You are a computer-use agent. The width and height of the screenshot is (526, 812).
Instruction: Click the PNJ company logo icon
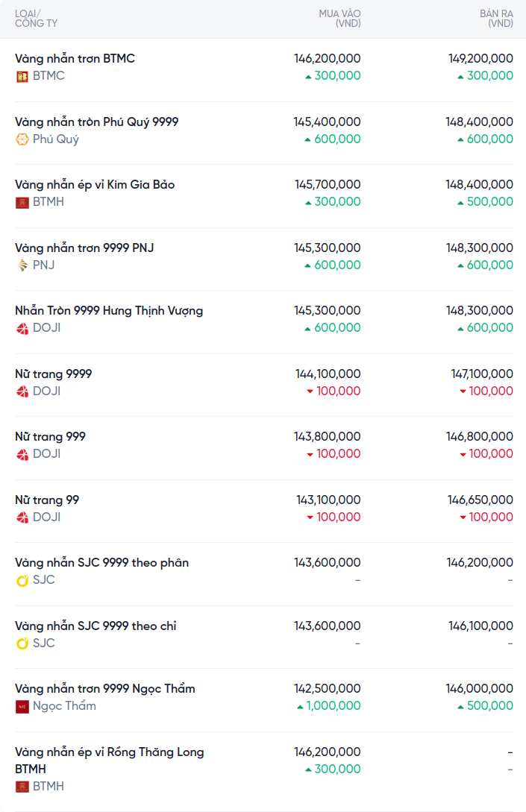tap(22, 265)
